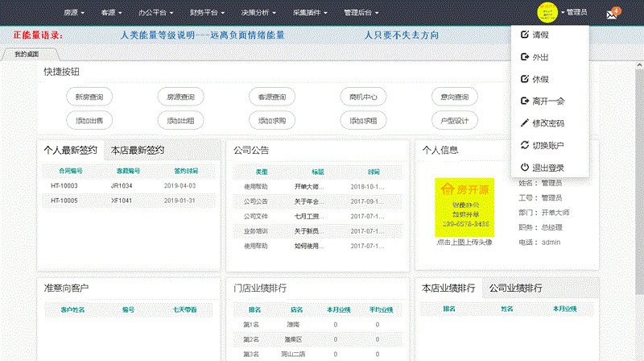
Task: Select the 我的桌面 tab
Action: [x=27, y=54]
